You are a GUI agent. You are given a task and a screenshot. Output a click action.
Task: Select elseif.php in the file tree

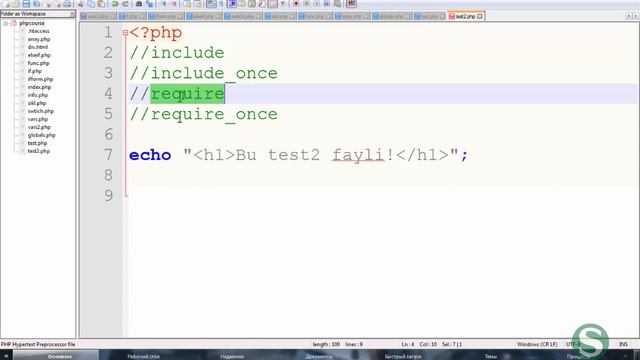coord(39,55)
